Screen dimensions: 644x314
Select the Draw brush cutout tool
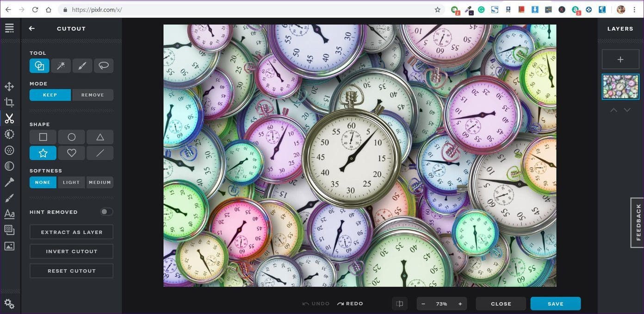(82, 66)
